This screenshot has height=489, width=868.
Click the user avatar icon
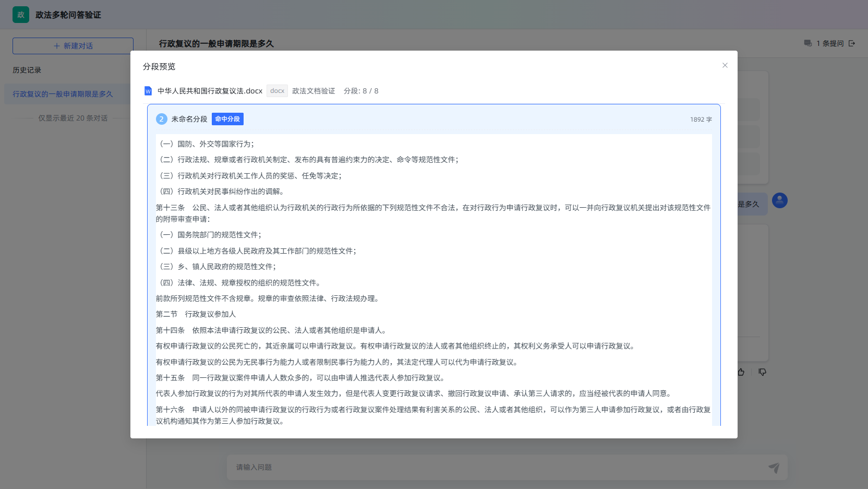point(780,200)
